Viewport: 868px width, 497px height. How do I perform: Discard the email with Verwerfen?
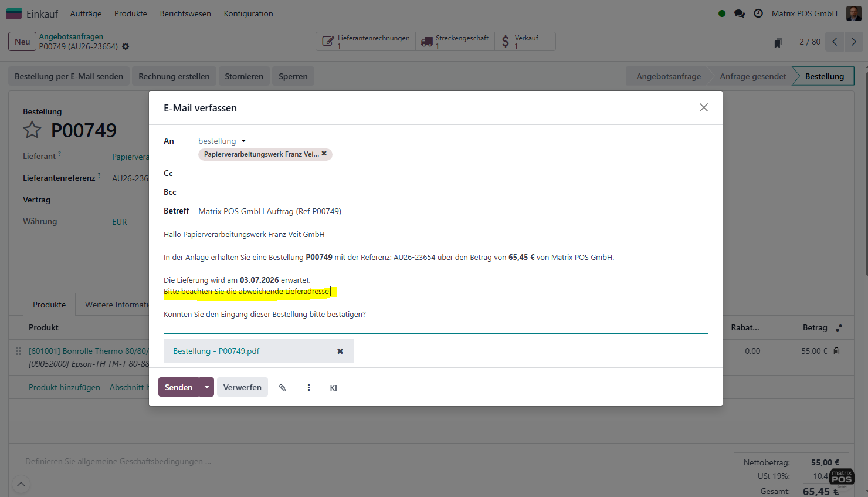(x=242, y=387)
